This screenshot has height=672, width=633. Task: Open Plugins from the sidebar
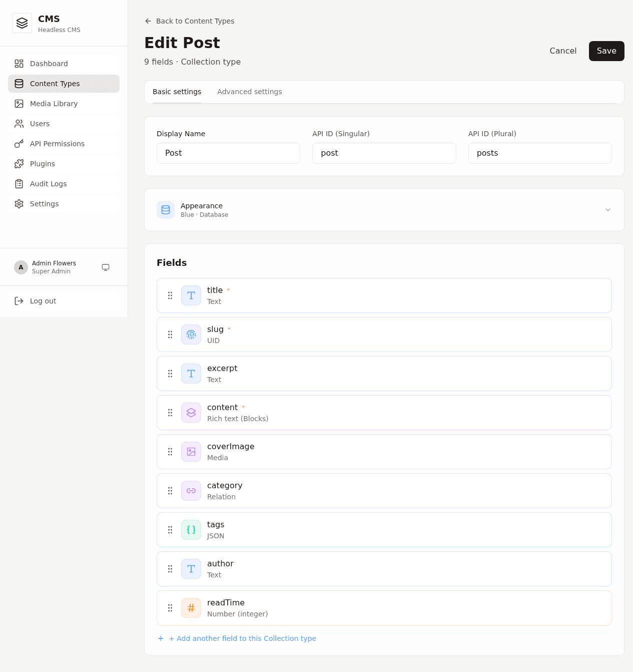(x=64, y=164)
